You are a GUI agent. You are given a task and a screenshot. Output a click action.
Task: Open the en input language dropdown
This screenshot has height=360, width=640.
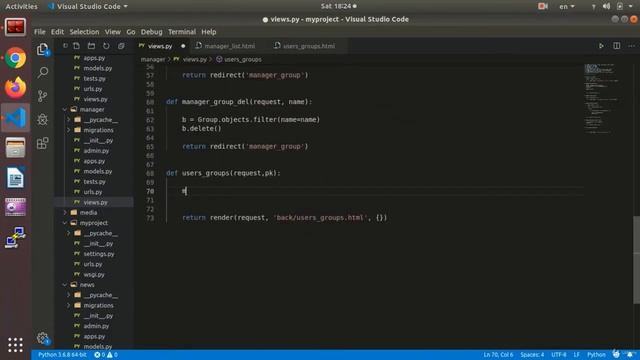pyautogui.click(x=567, y=7)
